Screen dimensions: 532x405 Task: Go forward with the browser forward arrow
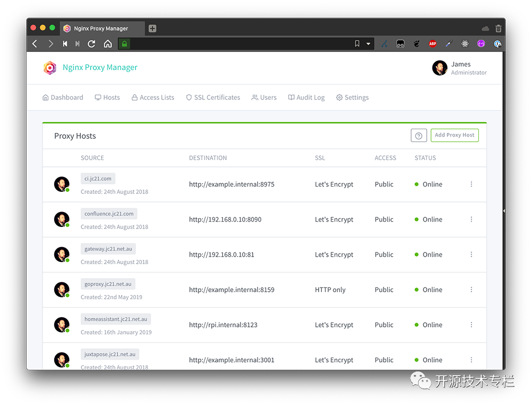tap(51, 44)
